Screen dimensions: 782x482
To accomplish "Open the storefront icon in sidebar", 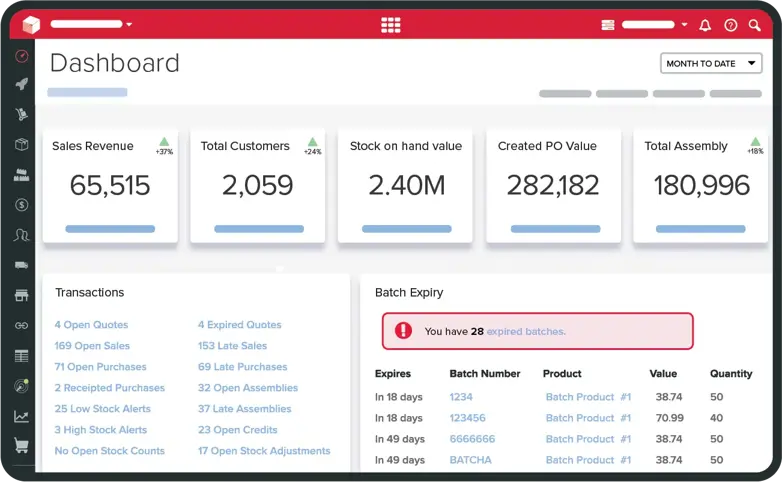I will tap(21, 295).
